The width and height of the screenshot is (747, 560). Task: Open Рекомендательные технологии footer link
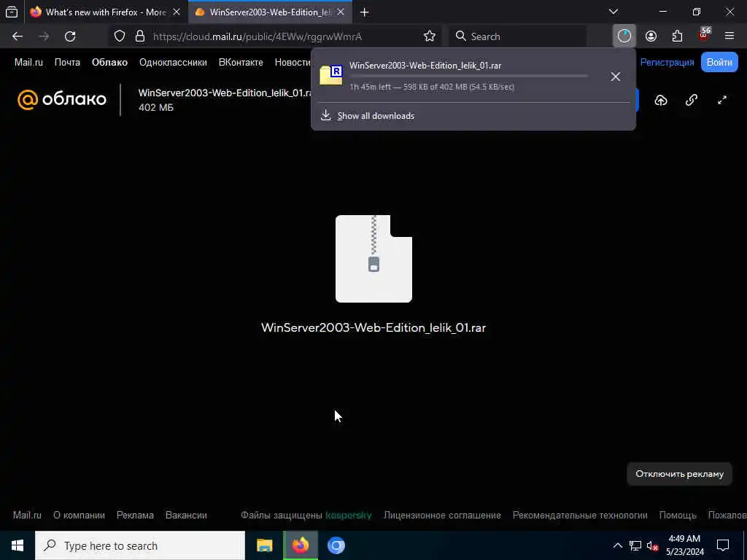point(580,516)
